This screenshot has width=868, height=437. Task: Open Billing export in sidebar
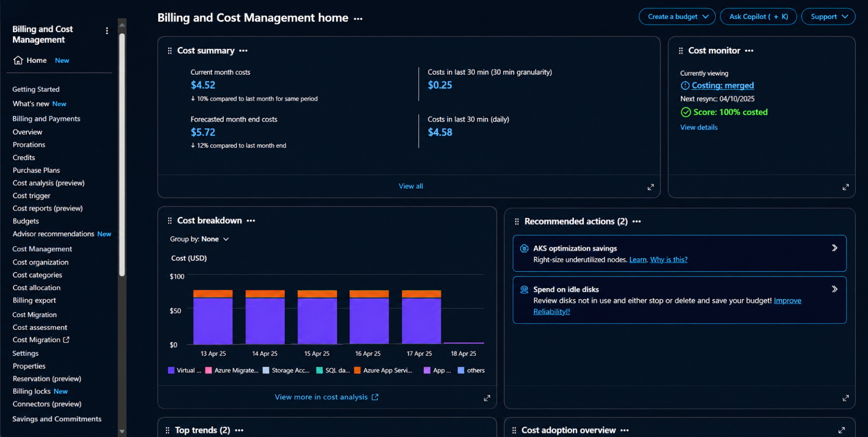pyautogui.click(x=34, y=300)
